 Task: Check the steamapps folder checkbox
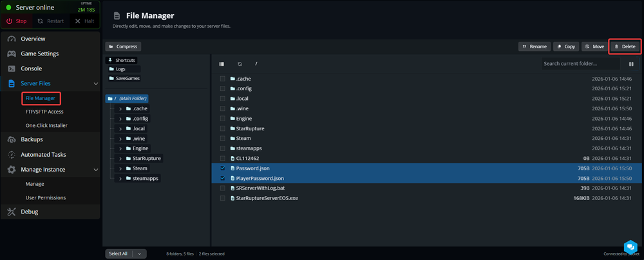(223, 148)
